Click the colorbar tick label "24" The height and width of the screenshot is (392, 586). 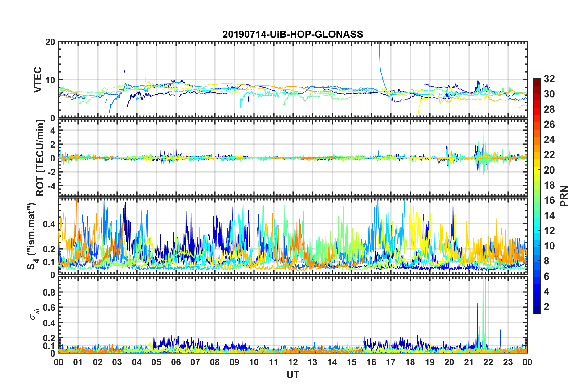coord(549,140)
